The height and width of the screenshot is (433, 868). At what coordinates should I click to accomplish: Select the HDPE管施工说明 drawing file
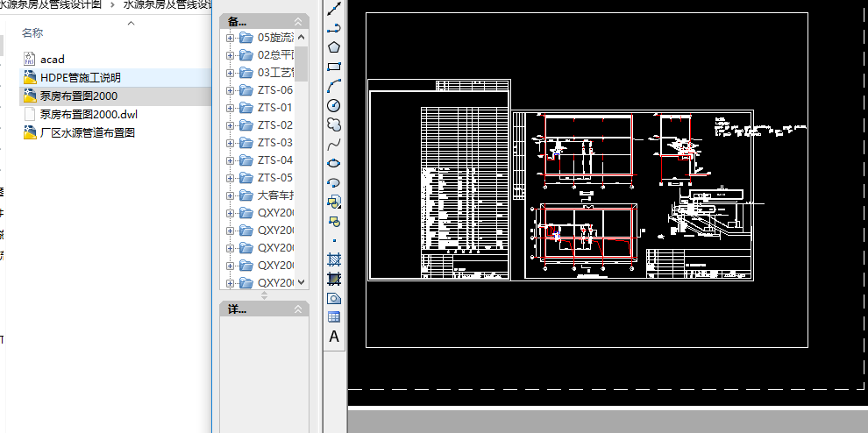pyautogui.click(x=81, y=77)
